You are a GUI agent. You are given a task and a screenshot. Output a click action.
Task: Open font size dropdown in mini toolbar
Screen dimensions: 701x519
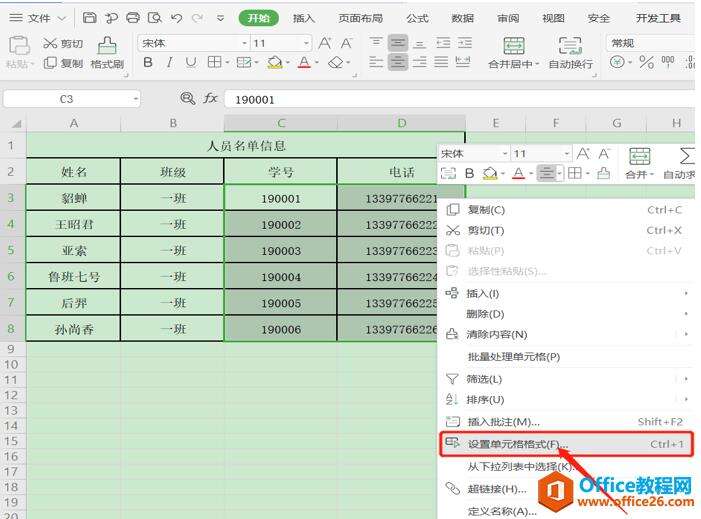566,154
